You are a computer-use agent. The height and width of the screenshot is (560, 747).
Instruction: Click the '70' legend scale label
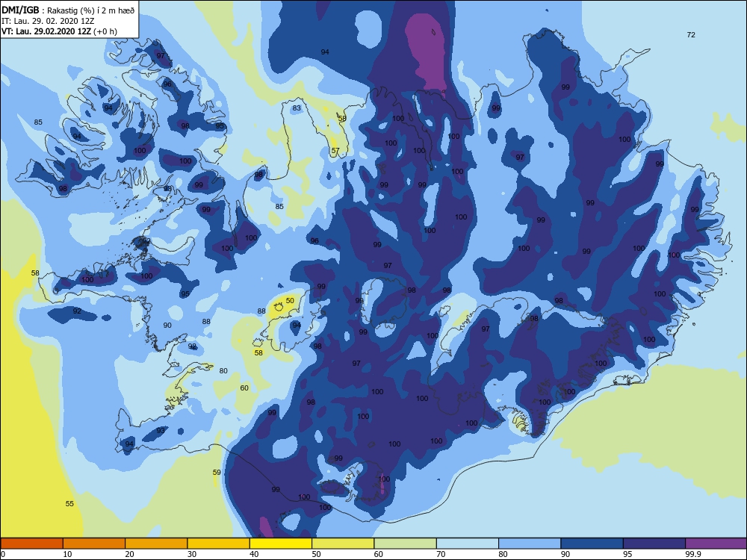click(x=441, y=554)
